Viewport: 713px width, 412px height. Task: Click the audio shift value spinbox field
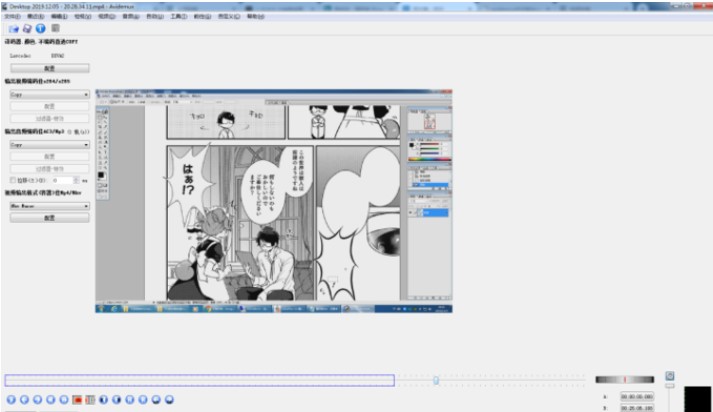click(62, 181)
